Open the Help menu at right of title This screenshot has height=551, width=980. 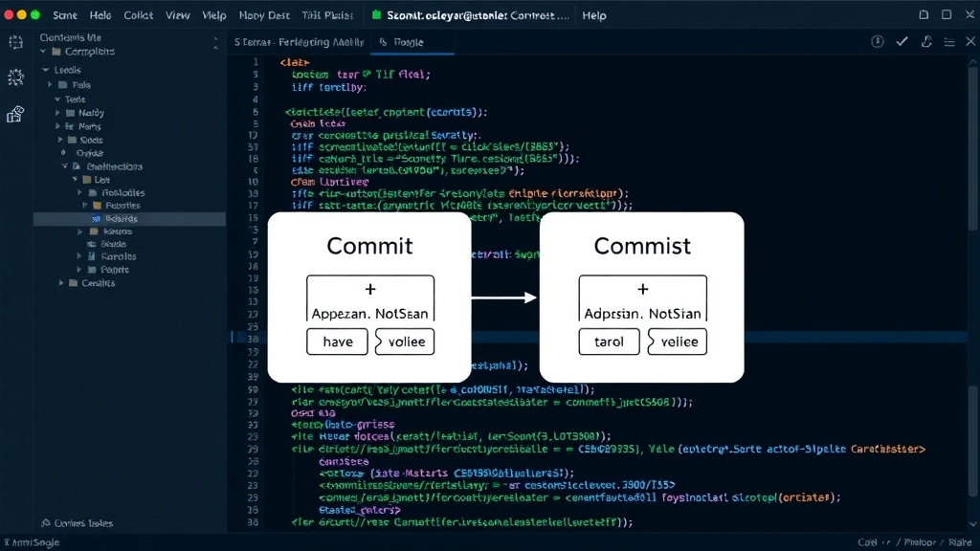594,15
